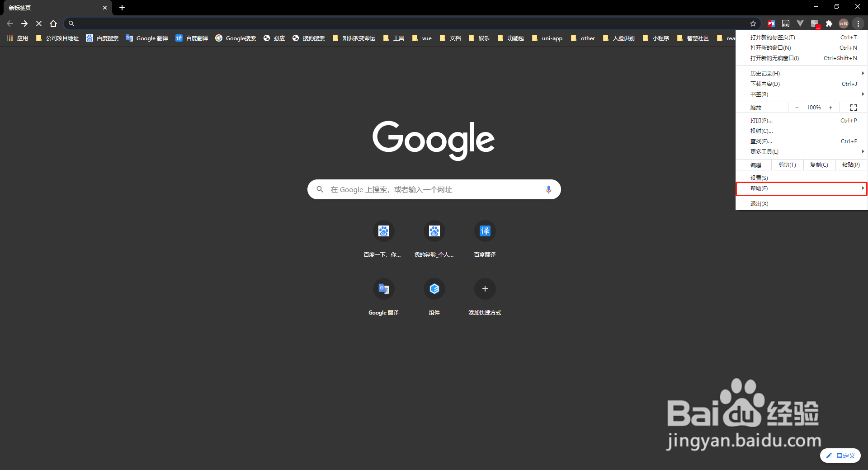Select 打开新的窗口 in the menu
868x470 pixels.
(802, 48)
